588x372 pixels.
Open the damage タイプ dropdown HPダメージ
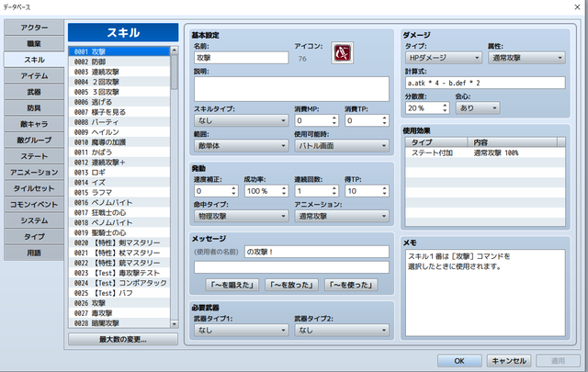coord(443,58)
